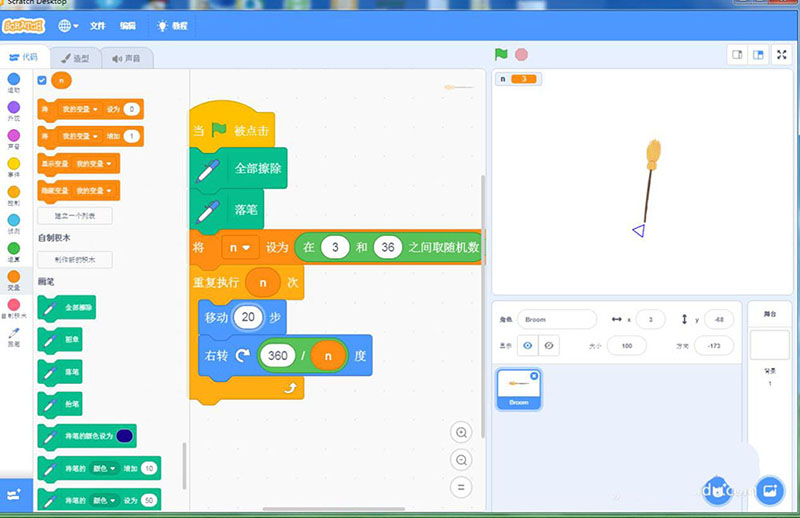
Task: Select the pink My Blocks (自制积木) category
Action: (x=14, y=308)
